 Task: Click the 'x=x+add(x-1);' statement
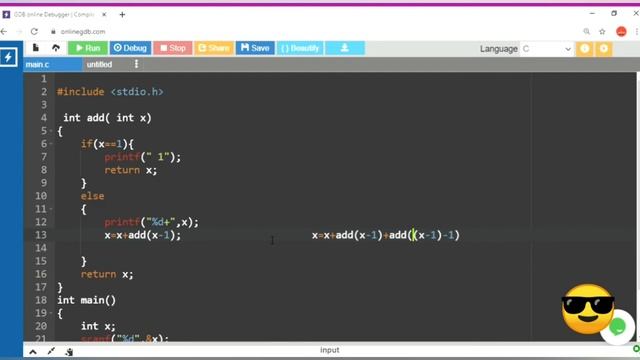(142, 235)
